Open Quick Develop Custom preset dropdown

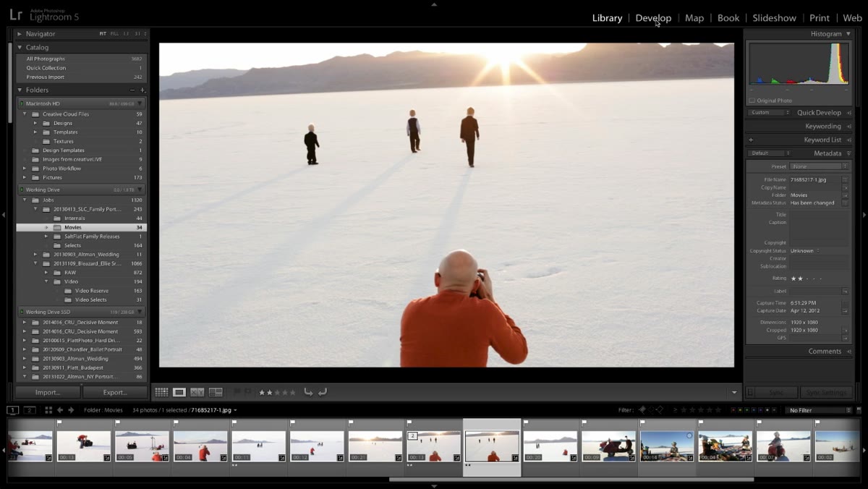coord(769,113)
